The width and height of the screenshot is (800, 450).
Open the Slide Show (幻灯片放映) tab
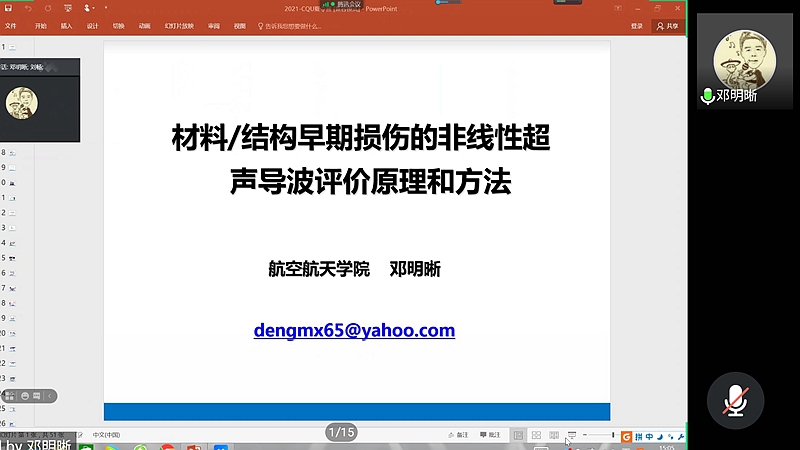pos(178,26)
